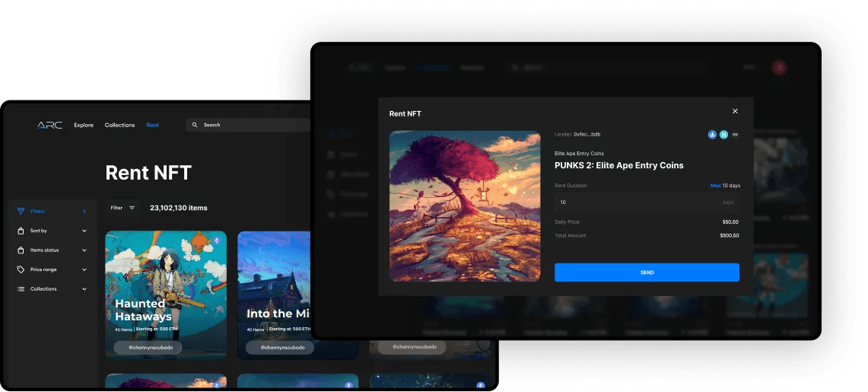Click the Filters label in sidebar
Image resolution: width=868 pixels, height=392 pixels.
click(37, 212)
